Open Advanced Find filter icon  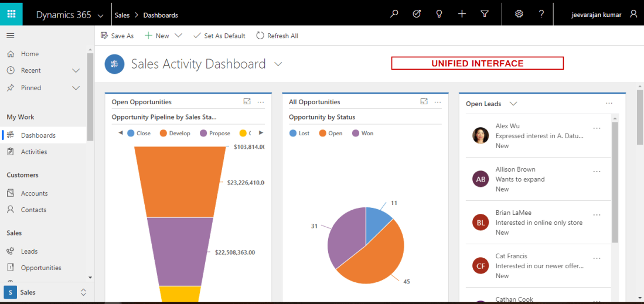pos(485,14)
